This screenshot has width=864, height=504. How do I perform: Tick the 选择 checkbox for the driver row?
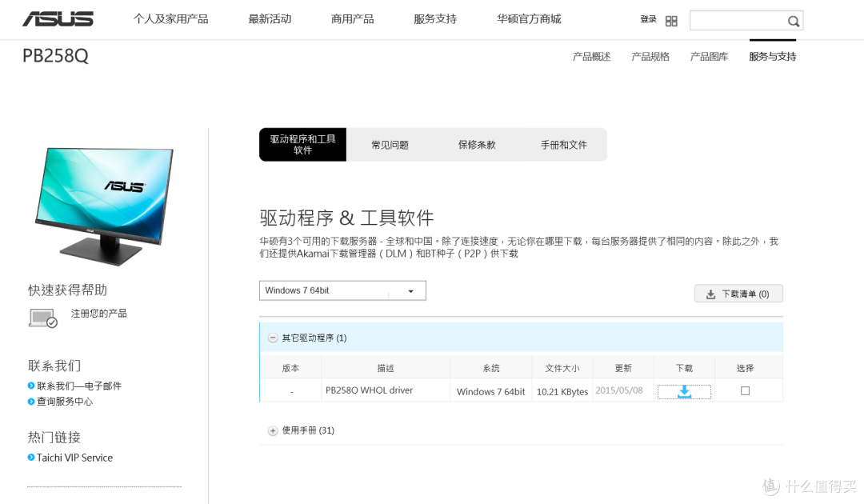[x=745, y=390]
